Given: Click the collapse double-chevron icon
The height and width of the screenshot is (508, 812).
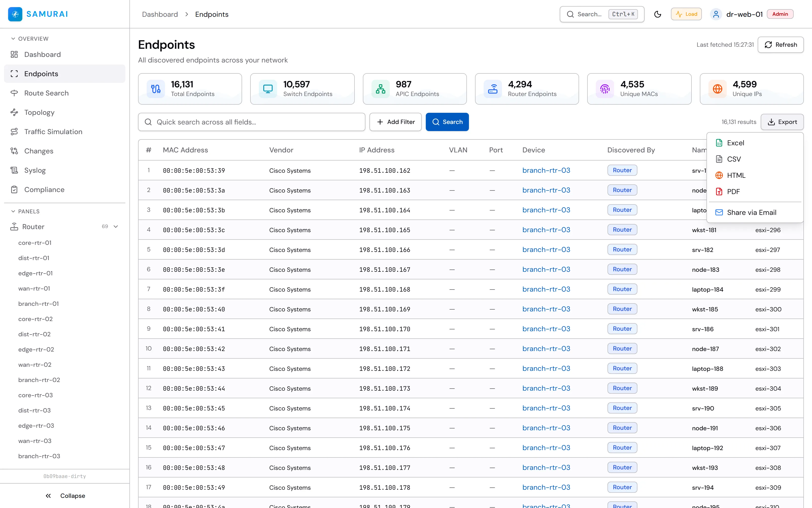Looking at the screenshot, I should click(x=48, y=496).
